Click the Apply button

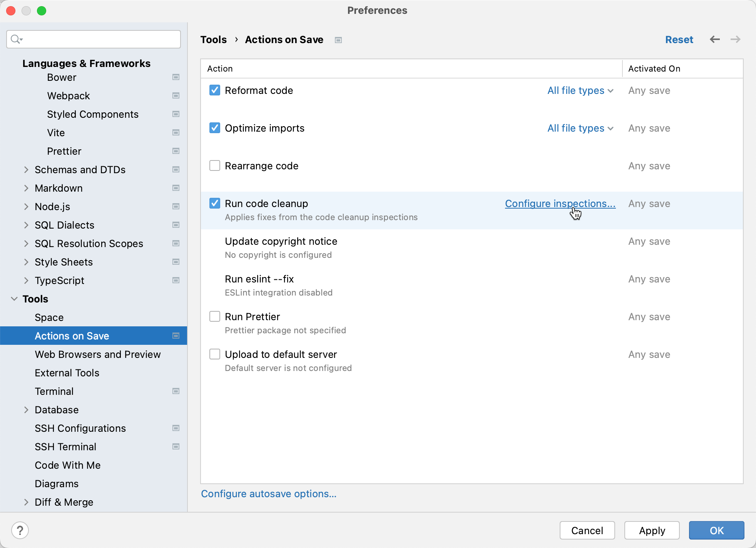click(652, 530)
